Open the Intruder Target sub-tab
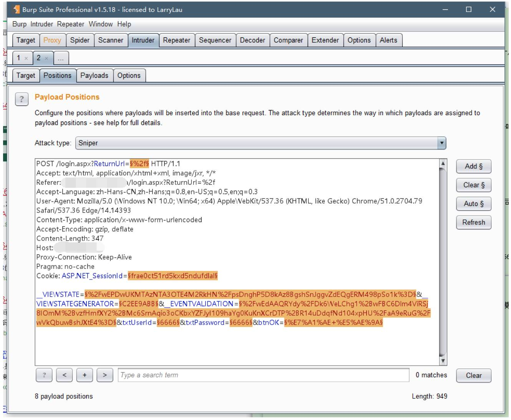Image resolution: width=511 pixels, height=420 pixels. pyautogui.click(x=26, y=76)
